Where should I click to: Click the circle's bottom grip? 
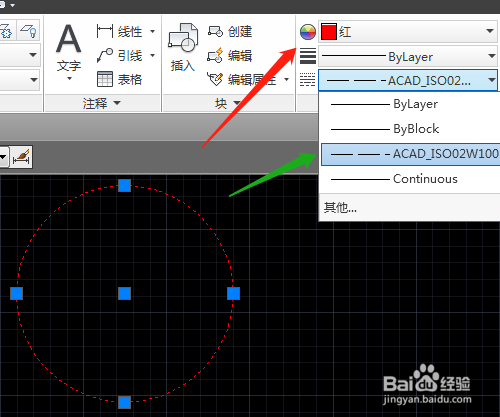point(125,402)
